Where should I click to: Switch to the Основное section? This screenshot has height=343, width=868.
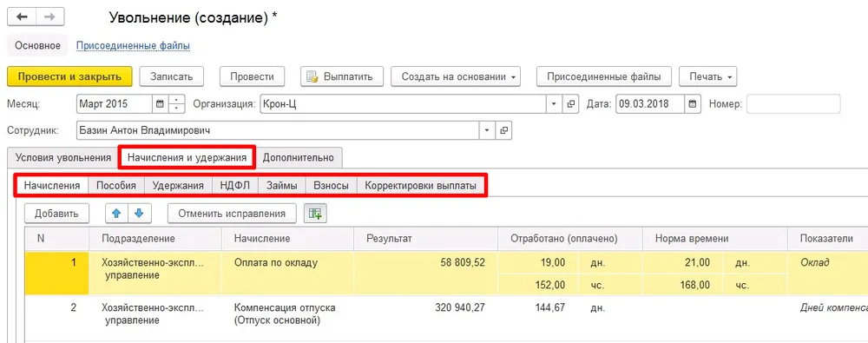point(37,45)
